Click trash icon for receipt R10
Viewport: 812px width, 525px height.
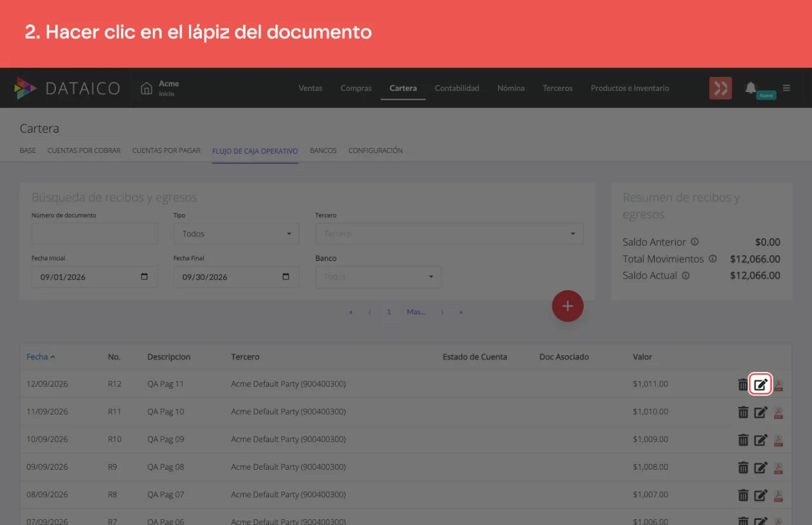tap(743, 439)
